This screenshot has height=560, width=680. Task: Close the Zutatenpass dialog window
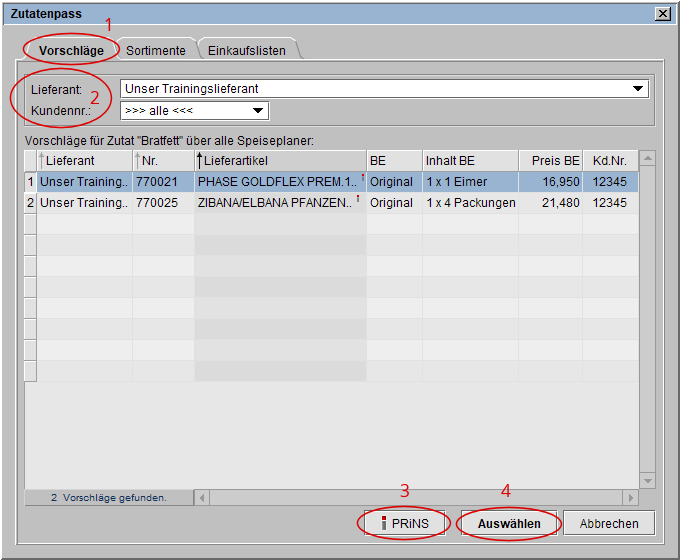point(662,13)
